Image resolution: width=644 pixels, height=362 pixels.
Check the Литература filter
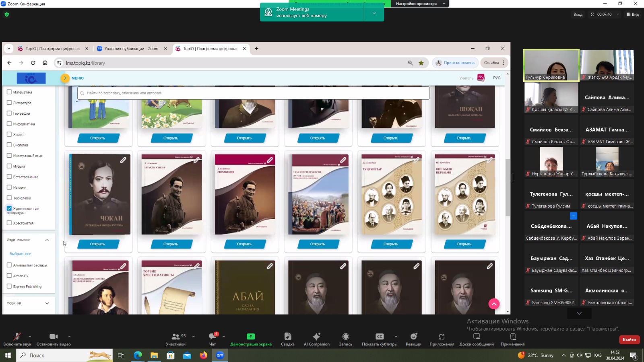[x=9, y=103]
